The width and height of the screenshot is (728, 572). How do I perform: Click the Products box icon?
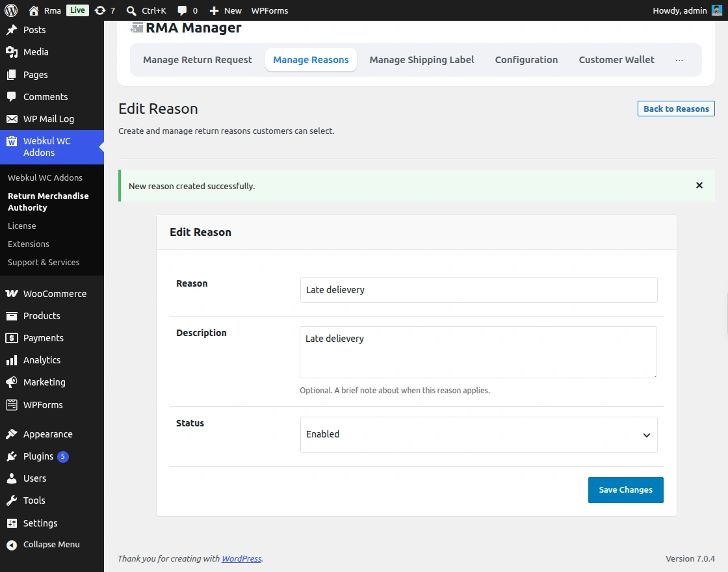point(12,316)
